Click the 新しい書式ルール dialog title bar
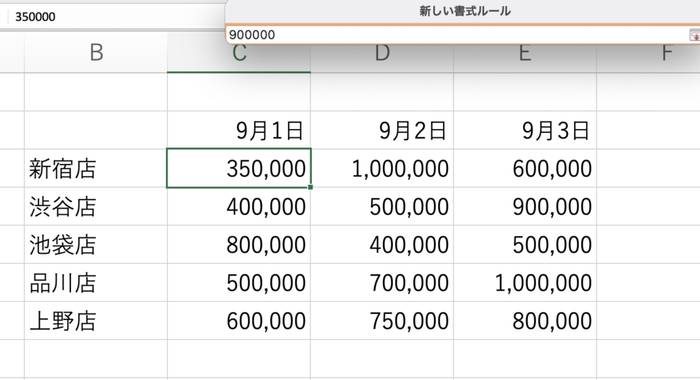Viewport: 700px width, 380px height. [x=464, y=11]
